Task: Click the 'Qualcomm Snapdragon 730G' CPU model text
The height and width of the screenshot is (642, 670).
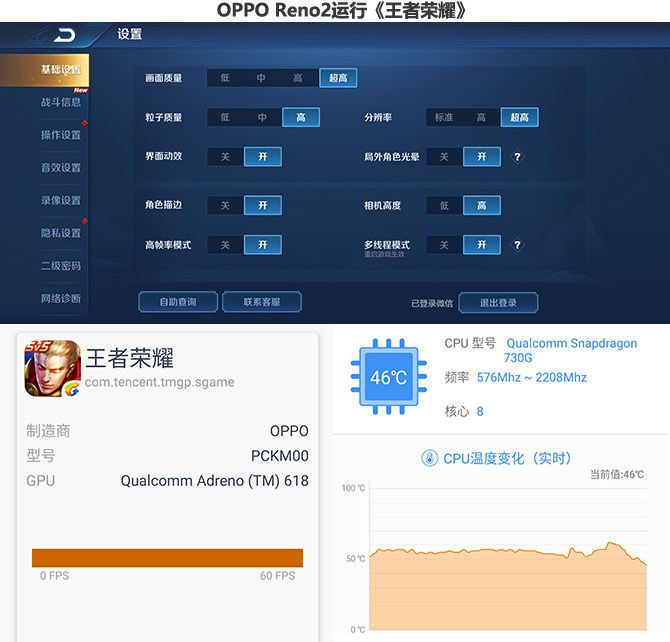Action: (570, 350)
